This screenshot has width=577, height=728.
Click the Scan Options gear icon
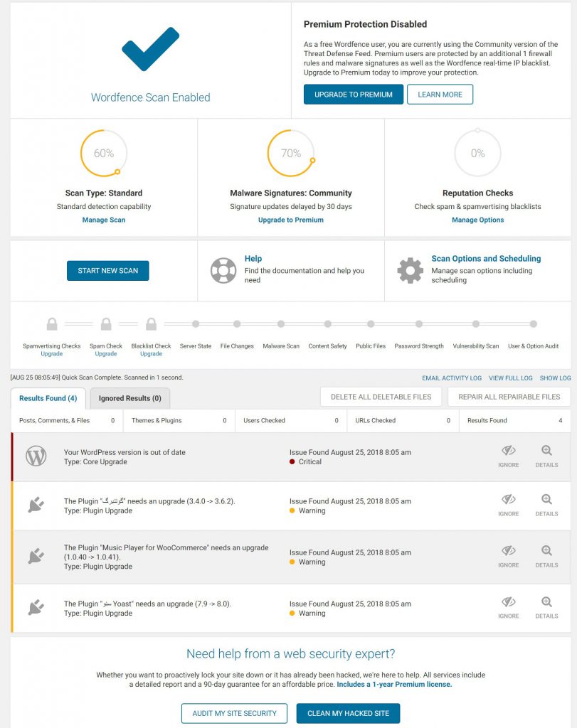pyautogui.click(x=411, y=270)
